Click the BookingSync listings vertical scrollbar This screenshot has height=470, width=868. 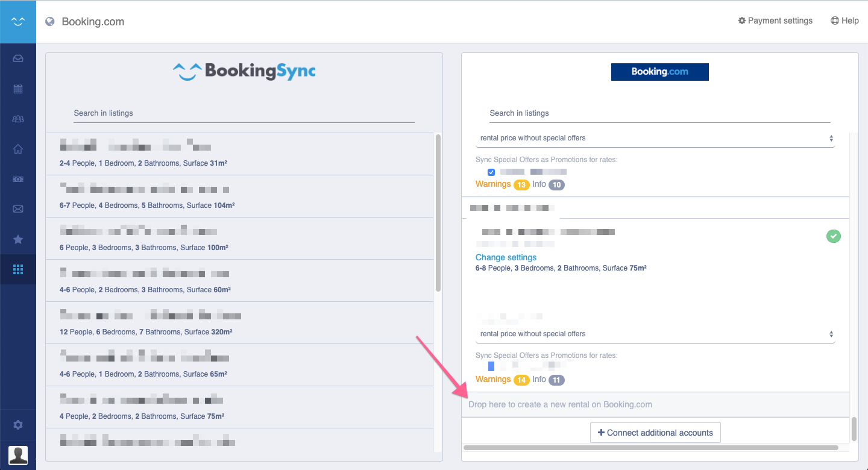438,213
